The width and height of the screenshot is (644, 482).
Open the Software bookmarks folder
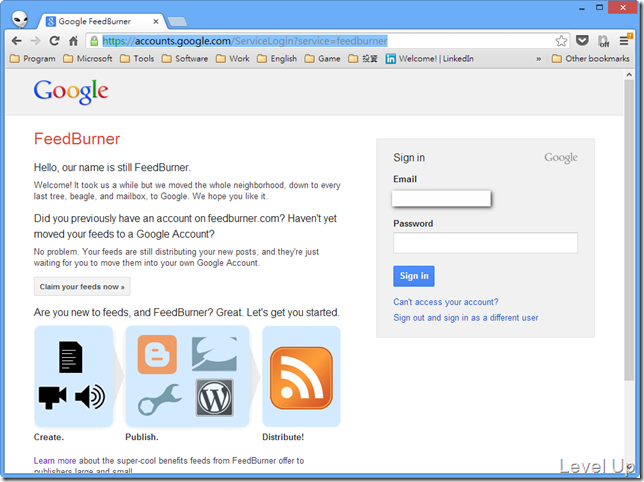[185, 59]
